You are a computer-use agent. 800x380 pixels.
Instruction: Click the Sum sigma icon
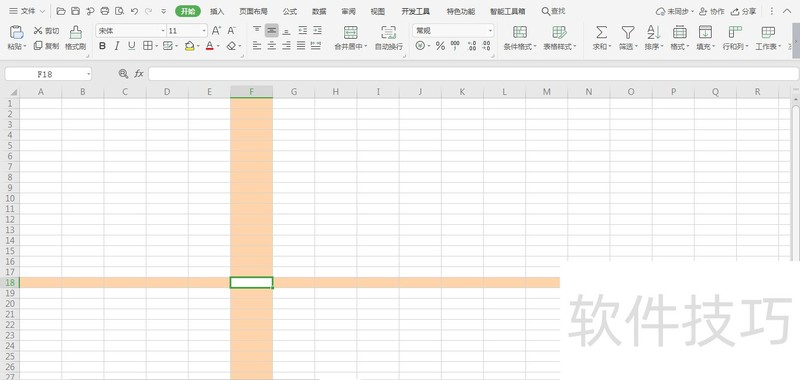[x=602, y=32]
